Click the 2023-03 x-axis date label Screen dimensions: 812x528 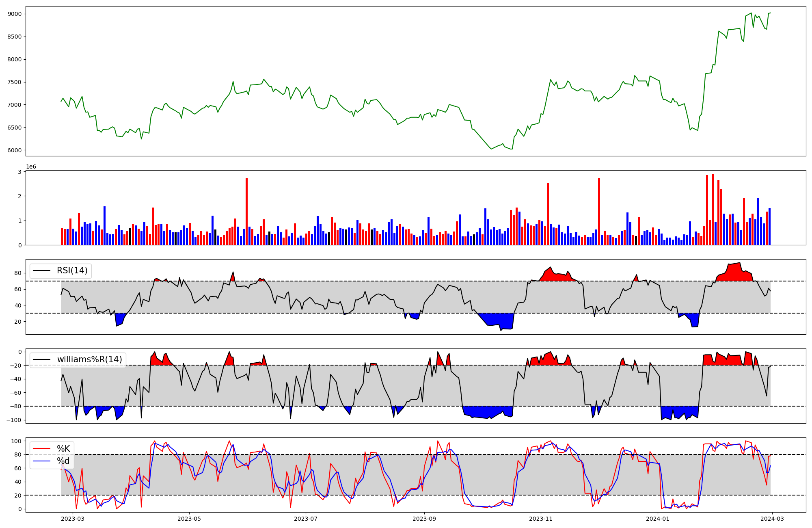[73, 519]
